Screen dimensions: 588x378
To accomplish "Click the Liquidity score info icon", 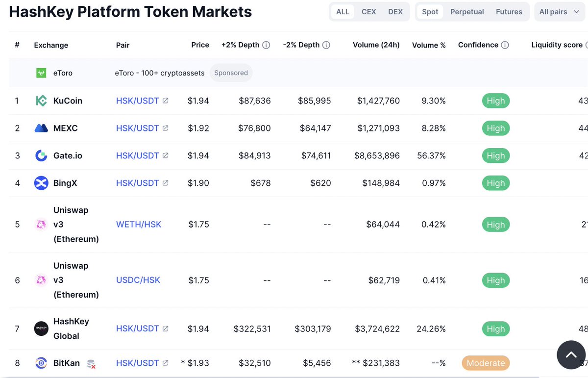I will pos(586,45).
